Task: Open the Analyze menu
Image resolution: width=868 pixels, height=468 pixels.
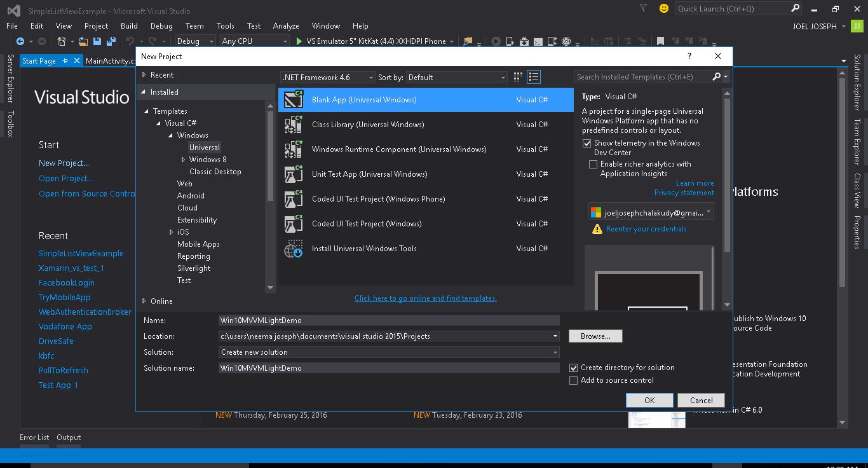Action: click(x=285, y=26)
